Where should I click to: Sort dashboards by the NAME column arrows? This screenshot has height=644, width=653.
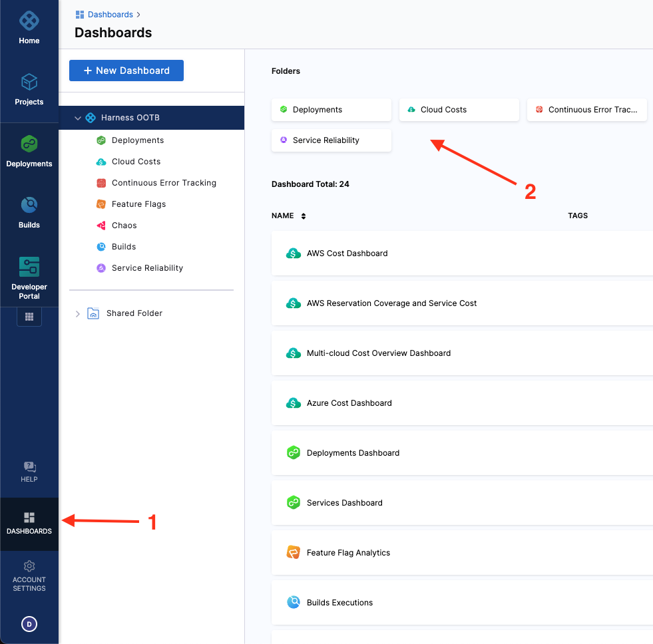[x=304, y=216]
